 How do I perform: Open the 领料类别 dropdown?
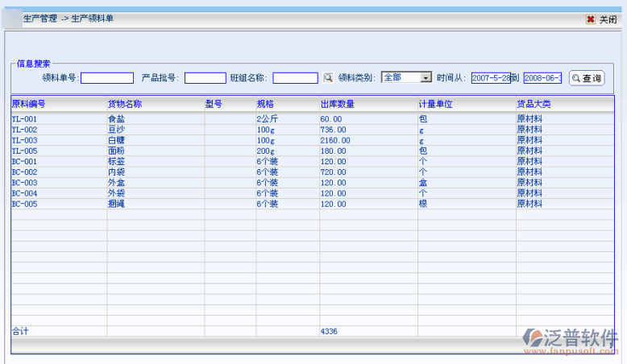click(x=426, y=77)
